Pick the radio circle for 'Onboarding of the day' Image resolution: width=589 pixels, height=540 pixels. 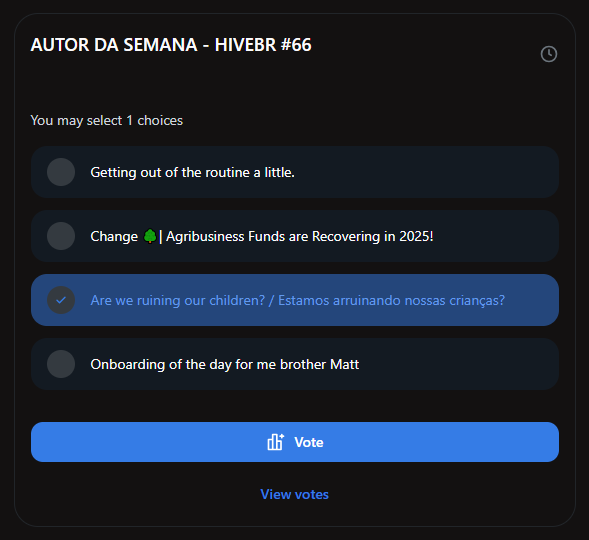tap(61, 364)
